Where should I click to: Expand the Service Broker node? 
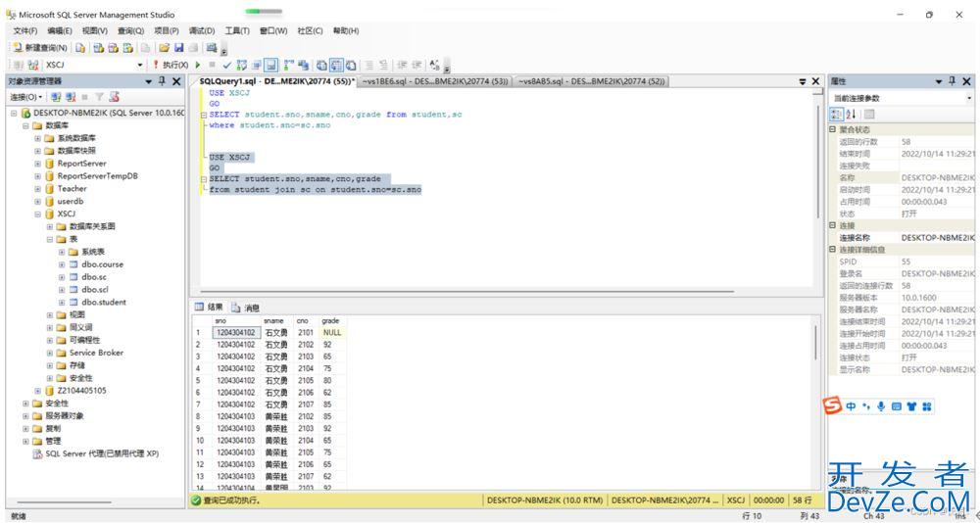(50, 353)
